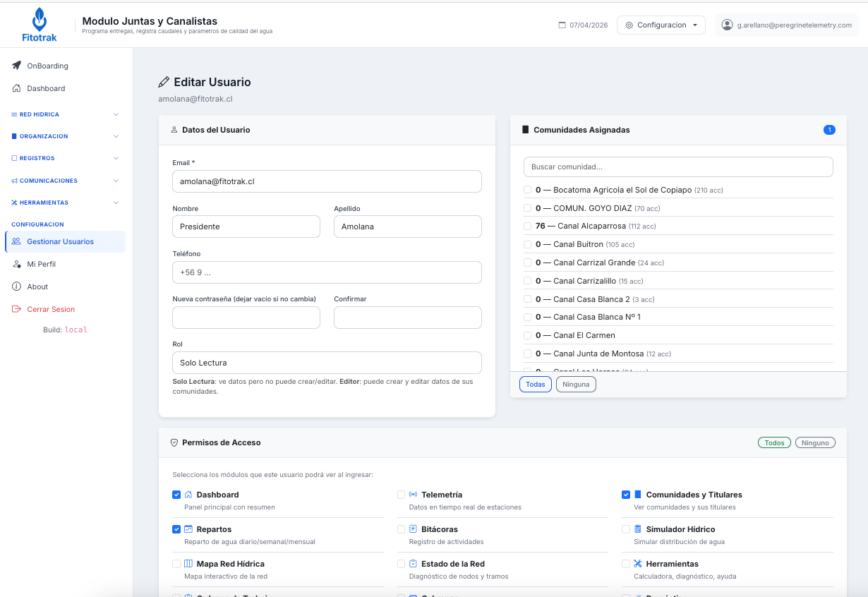Click the Confirmar password field
This screenshot has height=597, width=868.
(x=408, y=318)
